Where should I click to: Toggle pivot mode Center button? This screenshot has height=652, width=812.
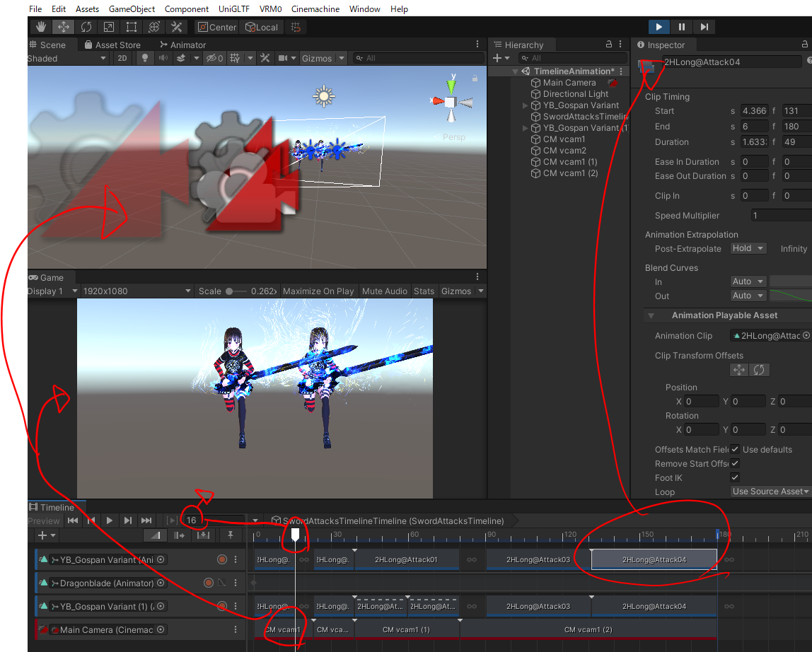(217, 27)
